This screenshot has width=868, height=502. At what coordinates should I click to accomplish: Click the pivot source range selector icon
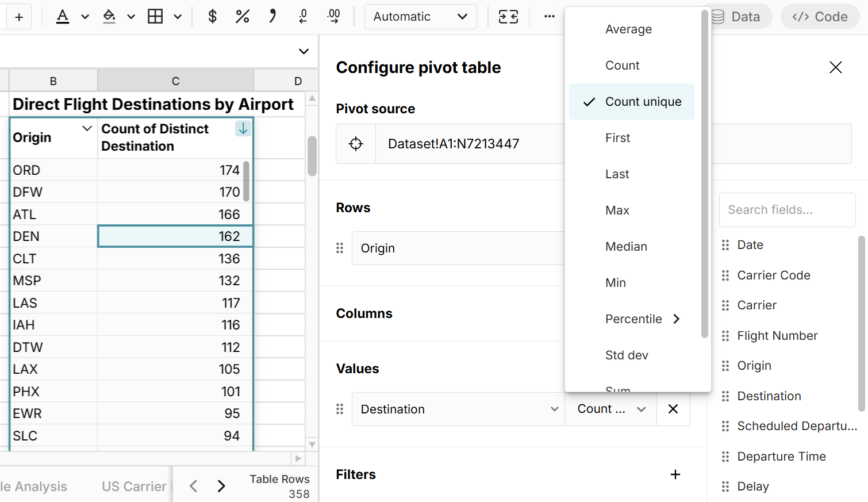[x=356, y=144]
